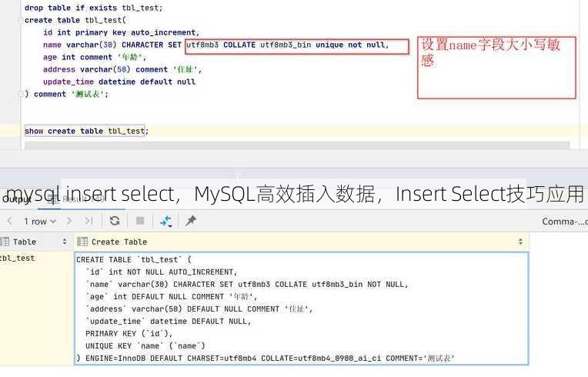Open the '1 row' page size dropdown
The height and width of the screenshot is (377, 588).
coord(40,222)
